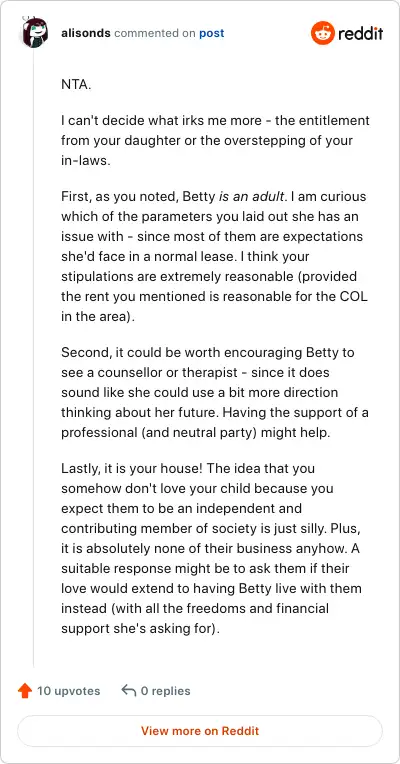
Task: Click the italic "is an adult" text
Action: tap(251, 197)
